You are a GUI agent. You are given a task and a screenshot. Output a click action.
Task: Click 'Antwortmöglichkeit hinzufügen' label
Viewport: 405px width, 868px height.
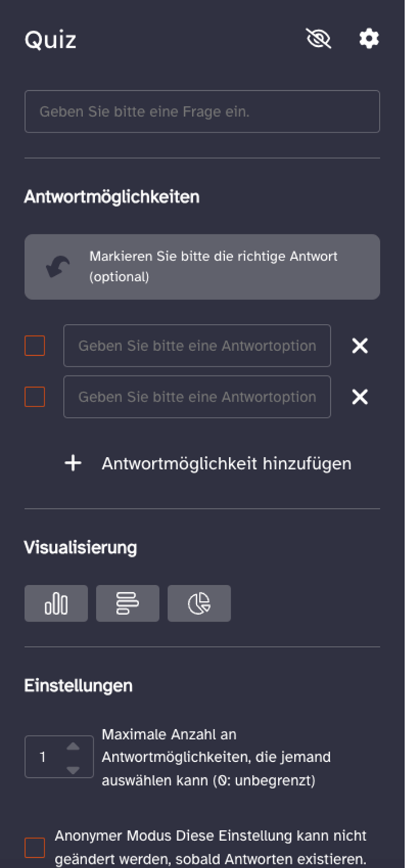[x=226, y=463]
